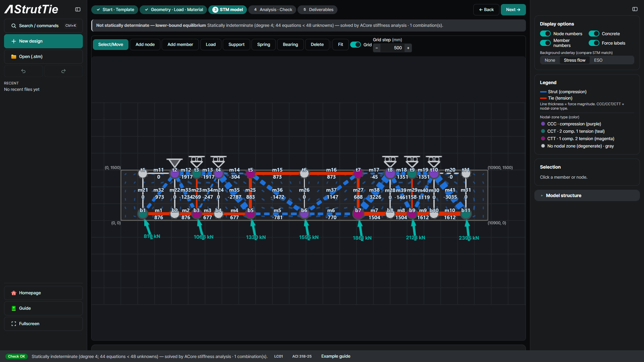Toggle the Grid switch

(356, 45)
